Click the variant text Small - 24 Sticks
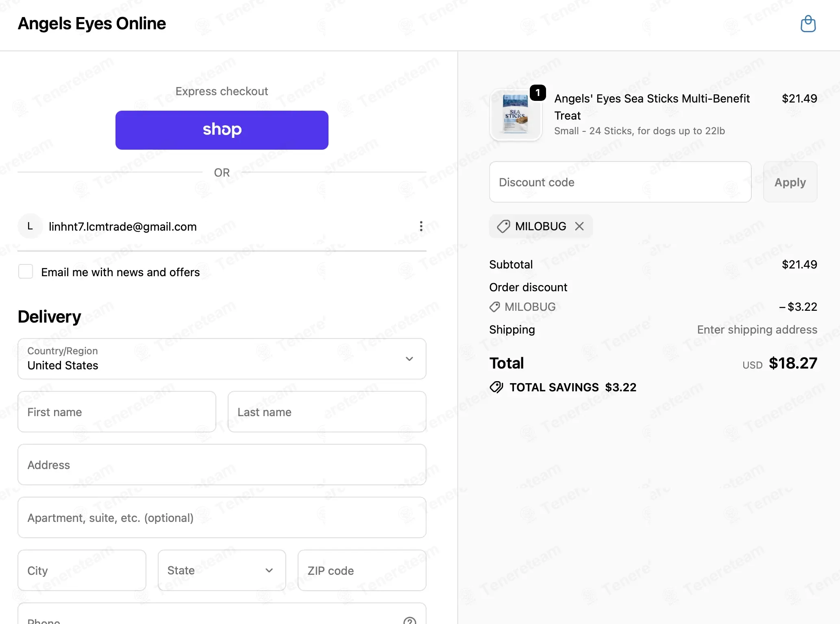Screen dimensions: 840x624 coord(640,131)
